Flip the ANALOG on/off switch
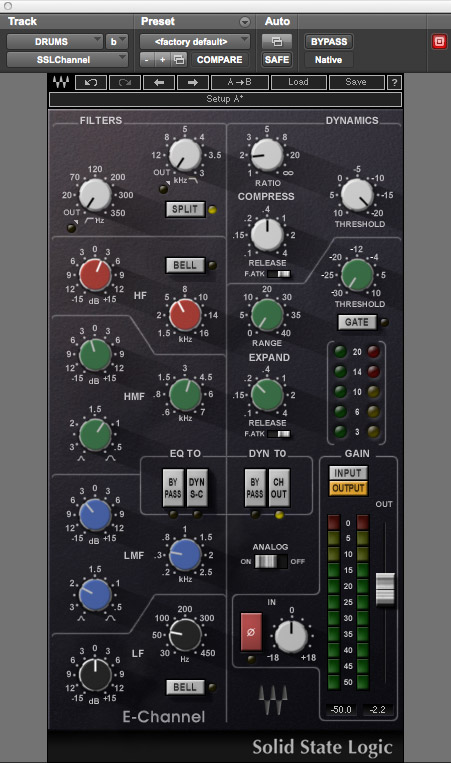 point(271,561)
